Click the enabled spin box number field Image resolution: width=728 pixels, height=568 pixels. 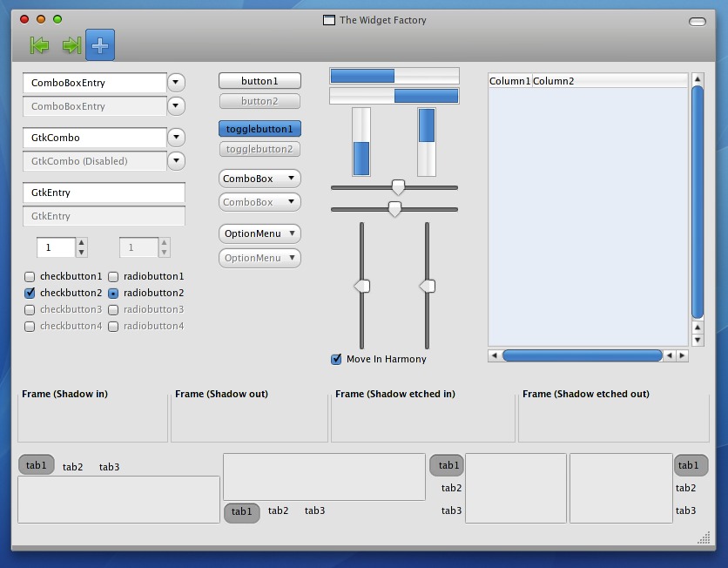(57, 247)
